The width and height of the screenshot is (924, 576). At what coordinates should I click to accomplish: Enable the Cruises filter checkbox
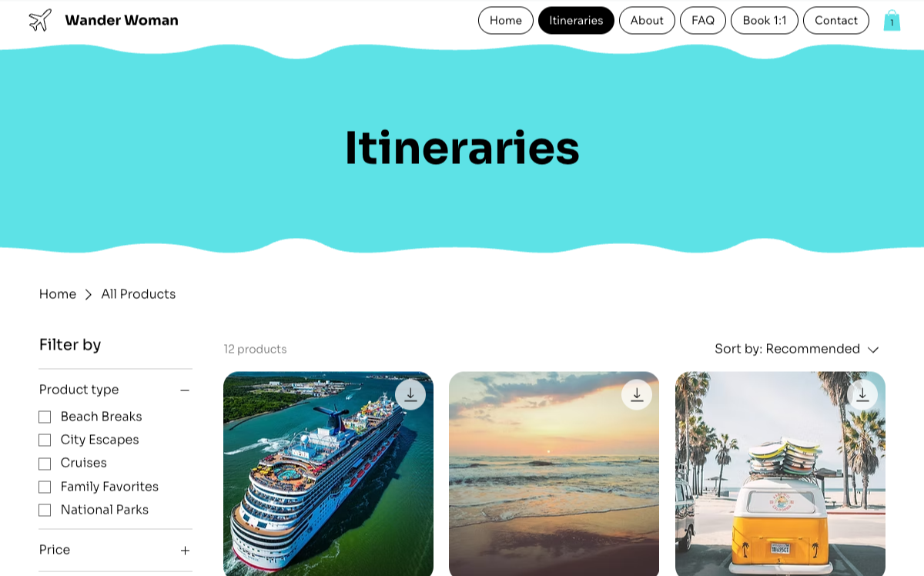click(x=45, y=464)
